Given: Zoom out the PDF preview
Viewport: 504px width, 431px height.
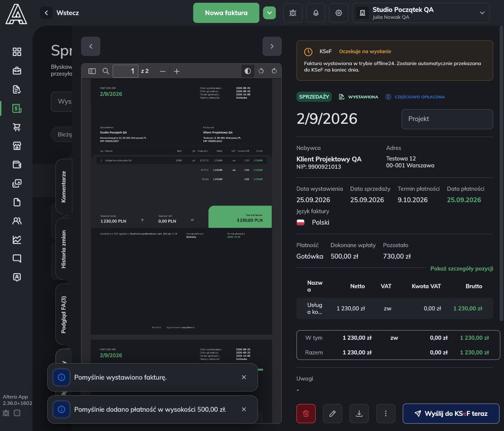Looking at the screenshot, I should [x=163, y=71].
